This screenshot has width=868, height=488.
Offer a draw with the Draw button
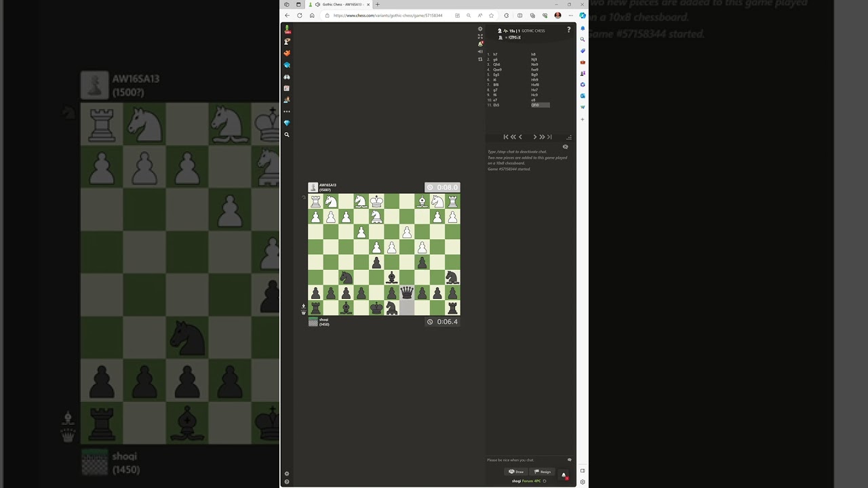517,472
